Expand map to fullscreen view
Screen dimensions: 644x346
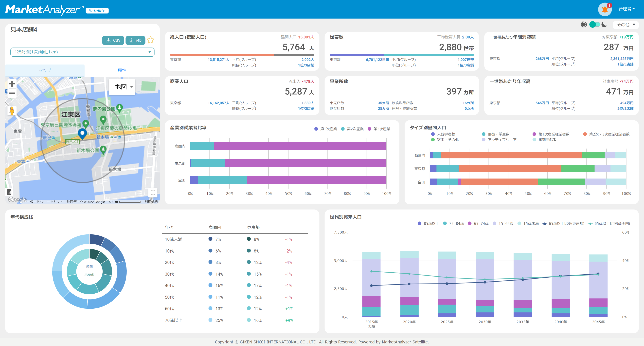click(x=153, y=193)
